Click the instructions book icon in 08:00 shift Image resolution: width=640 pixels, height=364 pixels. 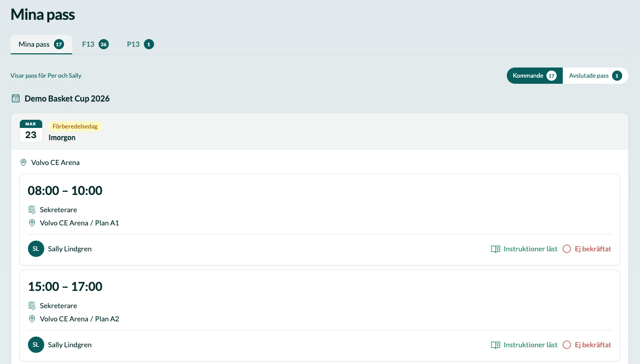[x=496, y=249]
